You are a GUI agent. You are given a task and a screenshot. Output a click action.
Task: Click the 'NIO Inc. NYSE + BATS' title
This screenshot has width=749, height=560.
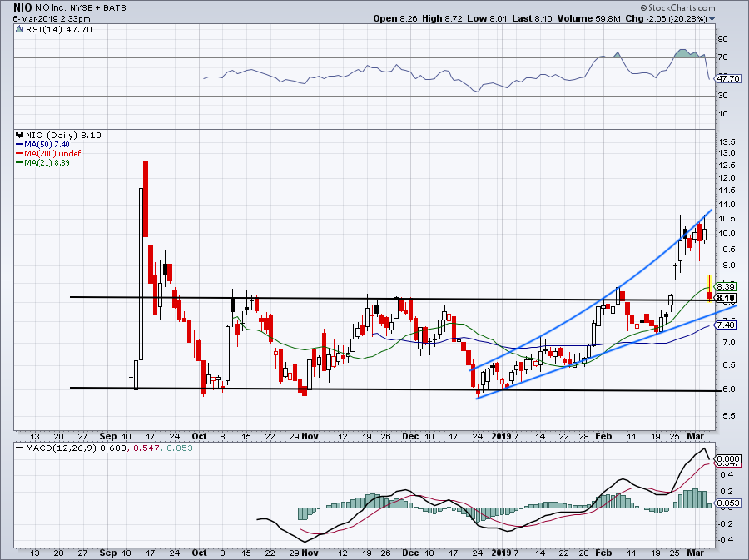tap(80, 8)
